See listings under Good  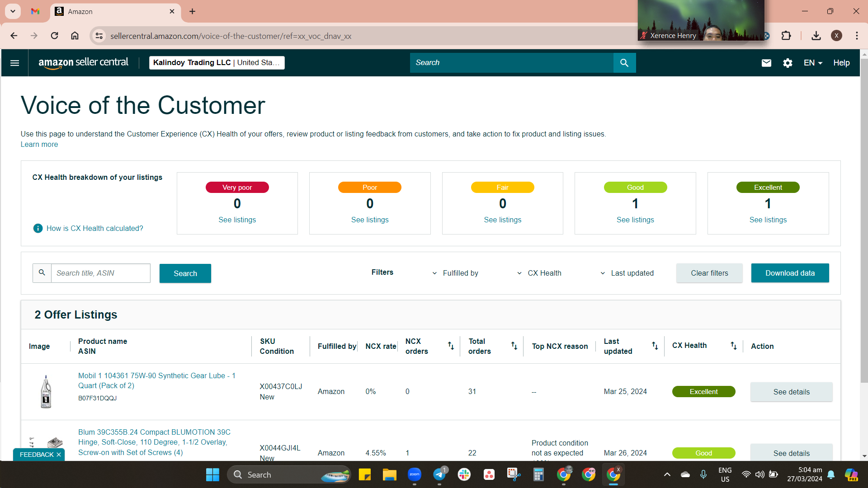point(635,220)
